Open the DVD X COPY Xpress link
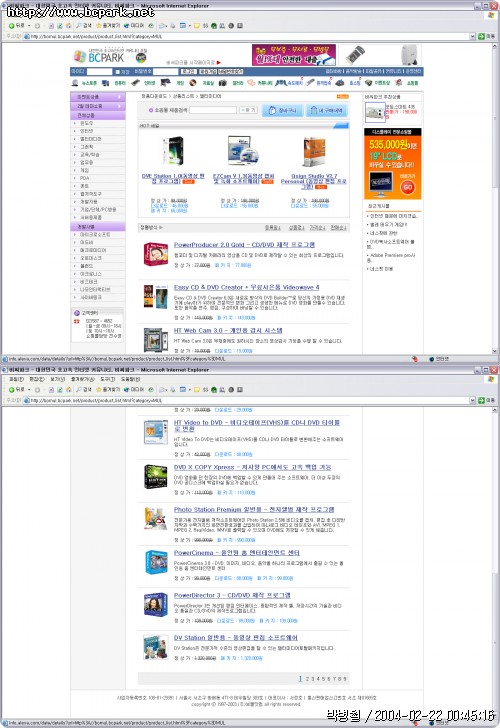 point(253,467)
